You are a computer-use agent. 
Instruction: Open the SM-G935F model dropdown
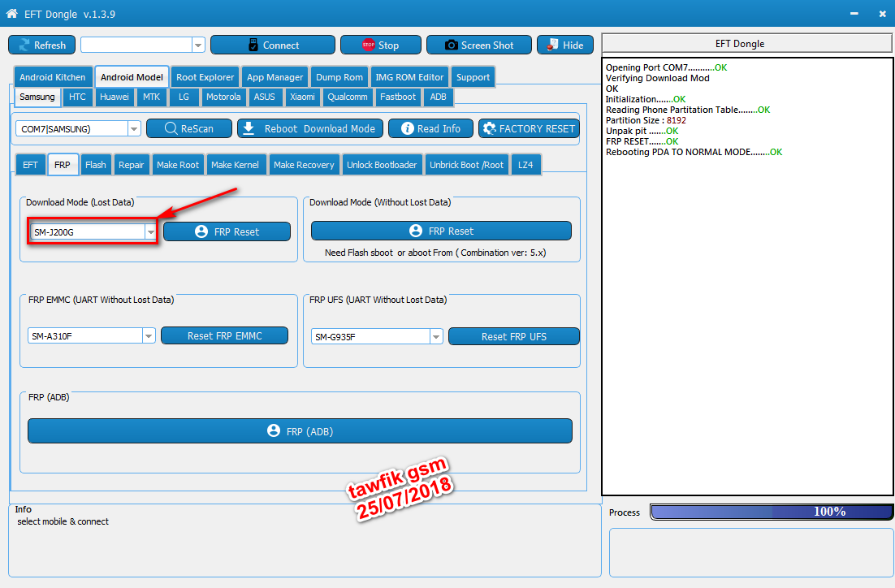(436, 337)
